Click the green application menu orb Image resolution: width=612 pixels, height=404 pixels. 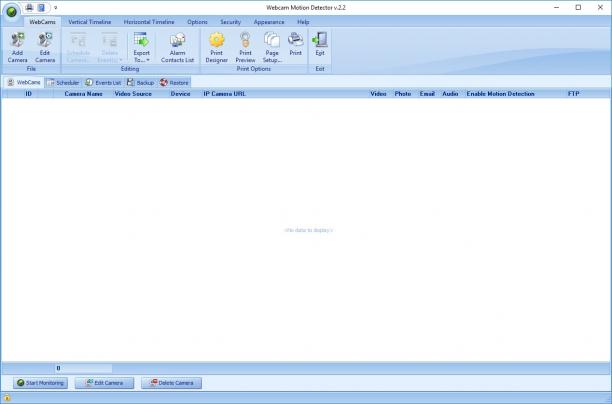pyautogui.click(x=12, y=11)
